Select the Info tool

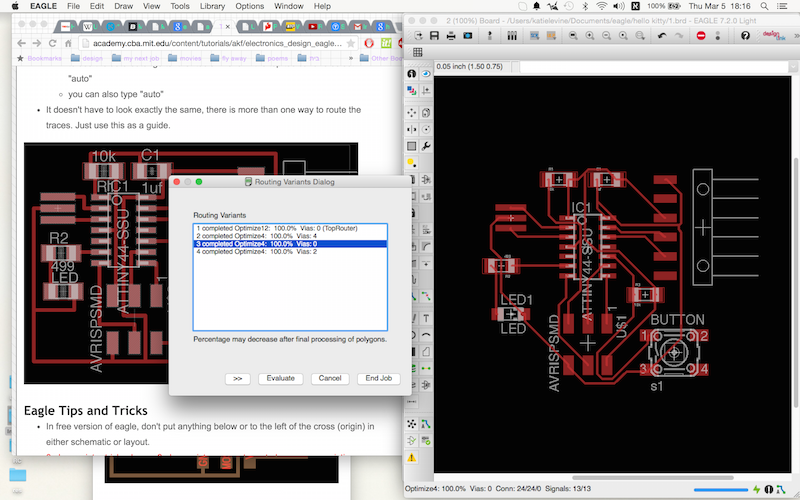point(412,74)
